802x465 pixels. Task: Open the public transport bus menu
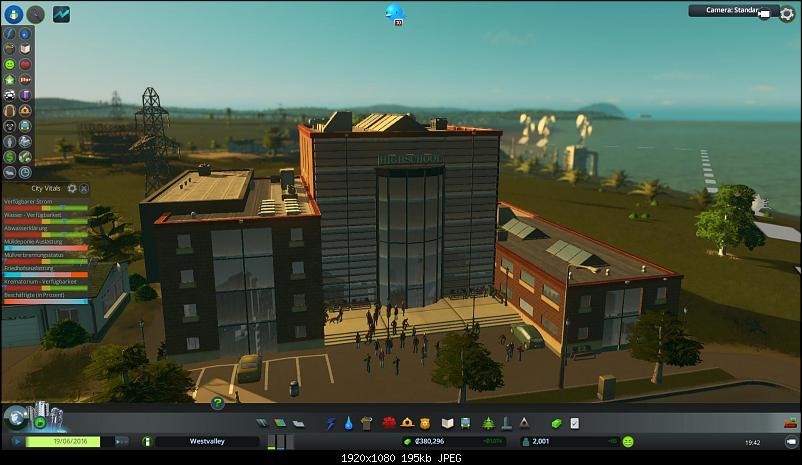[x=465, y=423]
